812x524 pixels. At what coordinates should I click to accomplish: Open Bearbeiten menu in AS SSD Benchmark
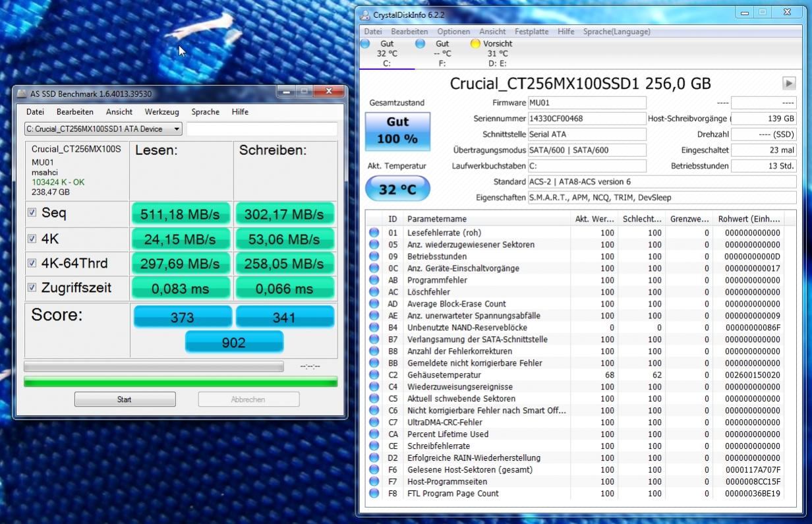(74, 112)
